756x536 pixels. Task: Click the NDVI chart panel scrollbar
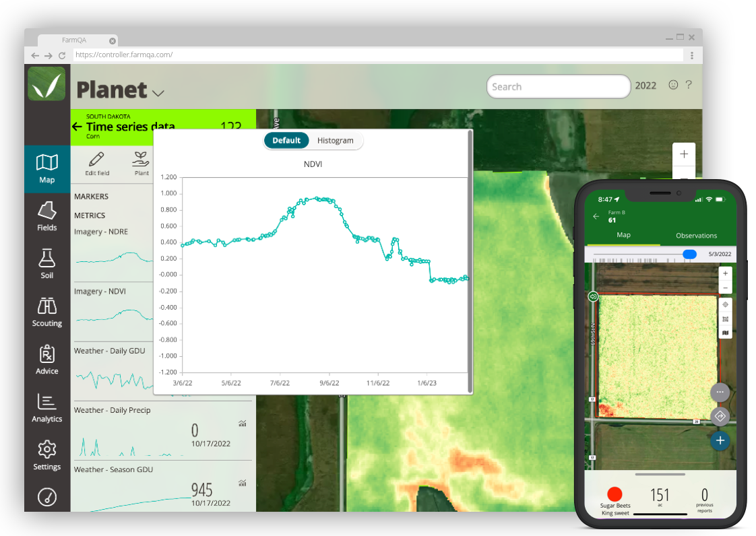pyautogui.click(x=470, y=262)
